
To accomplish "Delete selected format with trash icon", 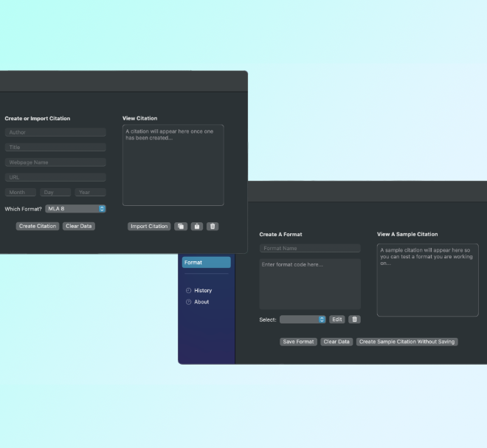I will coord(355,320).
